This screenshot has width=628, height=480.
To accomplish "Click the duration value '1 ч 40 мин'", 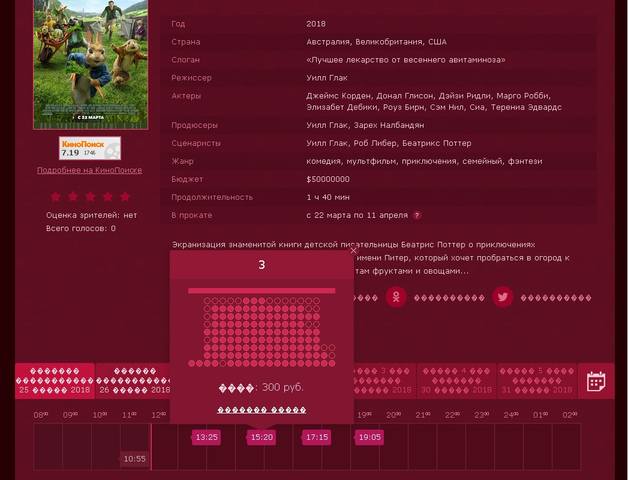I will pos(328,198).
